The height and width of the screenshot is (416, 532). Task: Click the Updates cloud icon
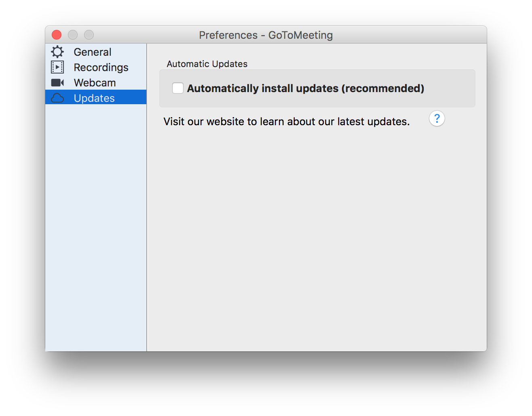[57, 98]
